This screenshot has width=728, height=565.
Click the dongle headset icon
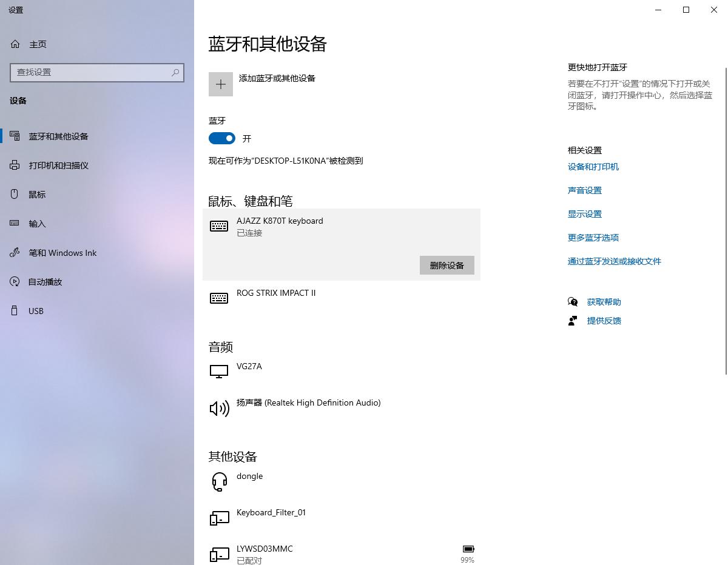coord(219,481)
